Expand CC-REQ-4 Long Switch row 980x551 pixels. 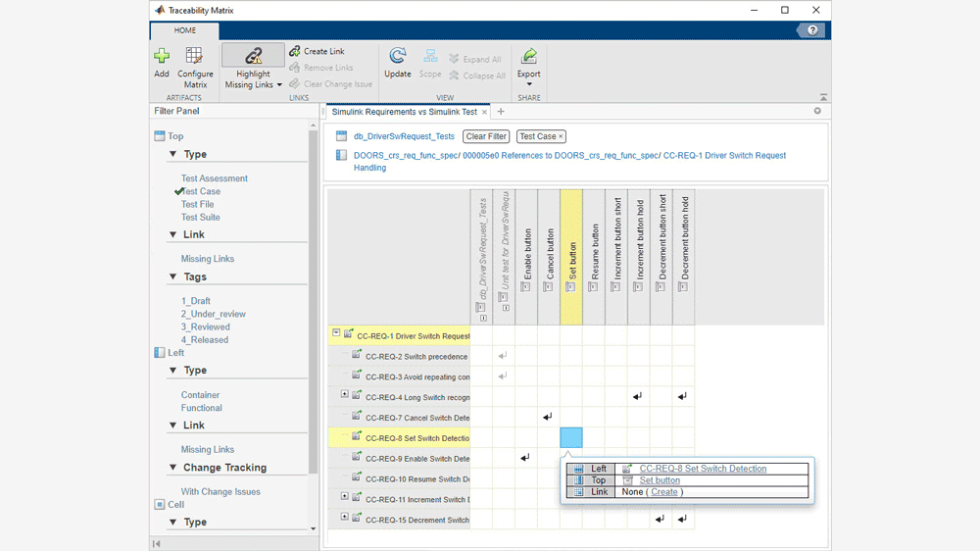(x=345, y=394)
